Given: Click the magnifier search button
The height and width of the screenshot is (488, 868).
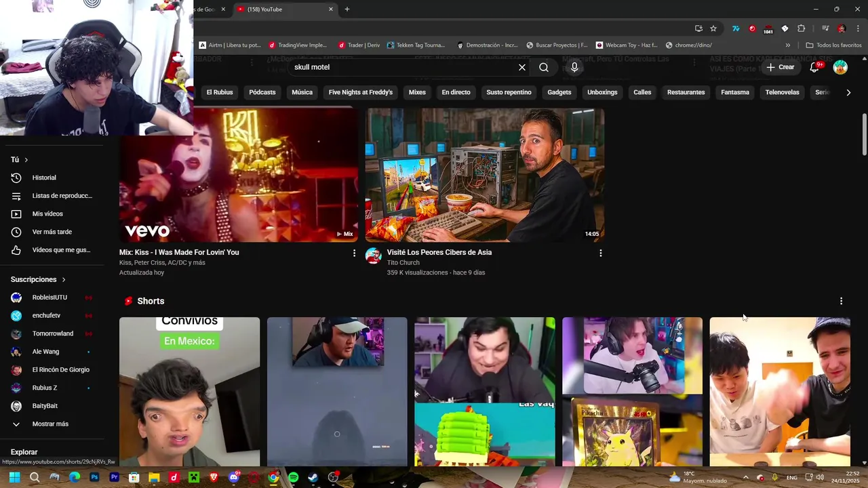Looking at the screenshot, I should coord(544,67).
